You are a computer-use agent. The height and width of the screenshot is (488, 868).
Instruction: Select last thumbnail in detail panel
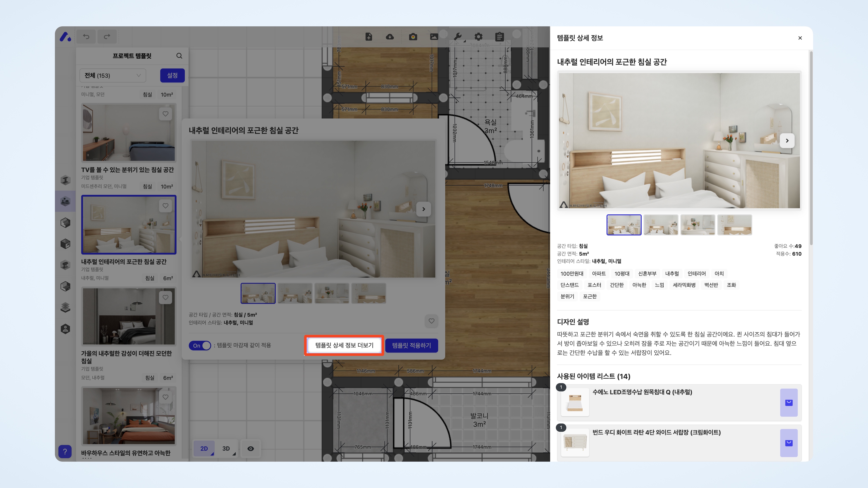coord(734,225)
